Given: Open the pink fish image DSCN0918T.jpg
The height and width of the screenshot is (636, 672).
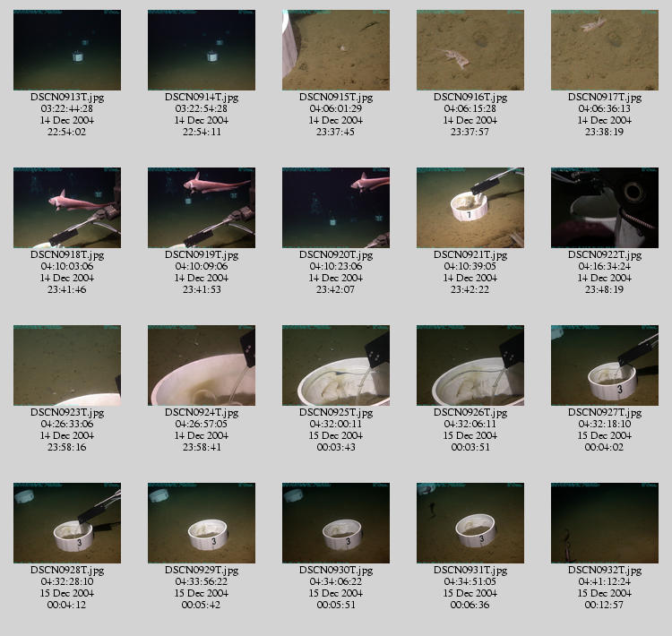Looking at the screenshot, I should point(67,208).
